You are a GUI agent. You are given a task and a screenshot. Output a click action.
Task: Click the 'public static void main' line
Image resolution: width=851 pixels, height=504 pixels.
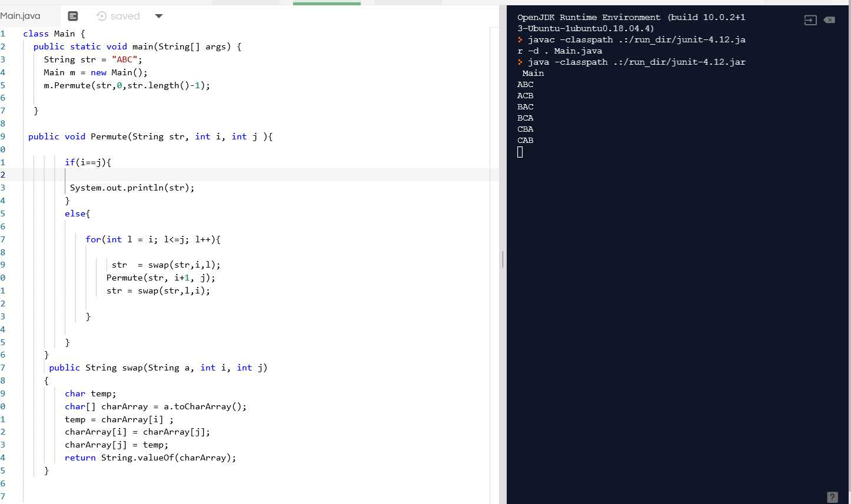(137, 46)
